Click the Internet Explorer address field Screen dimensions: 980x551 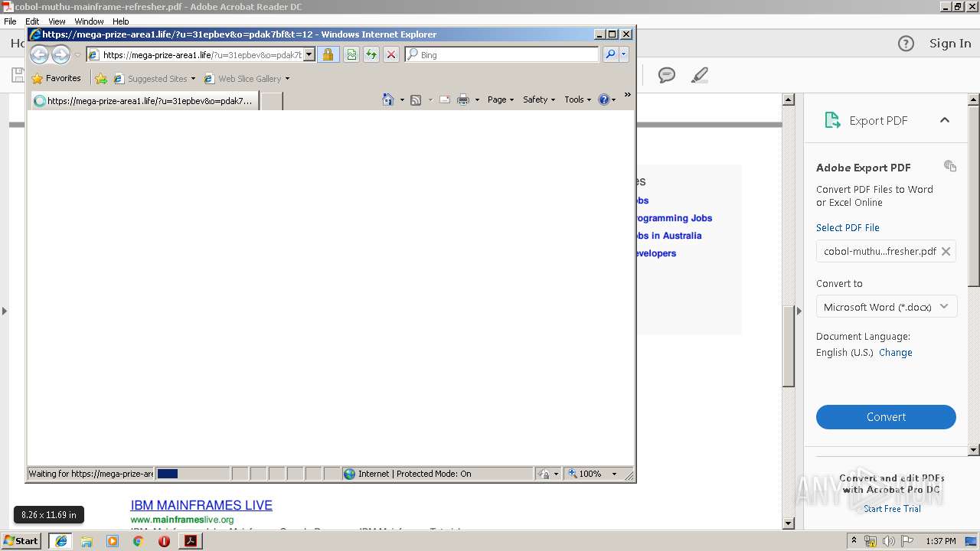coord(195,54)
